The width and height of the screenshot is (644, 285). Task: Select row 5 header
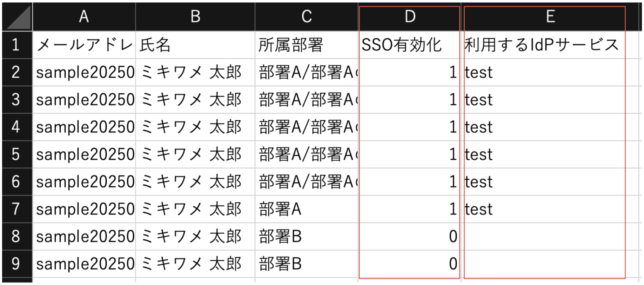pyautogui.click(x=16, y=154)
